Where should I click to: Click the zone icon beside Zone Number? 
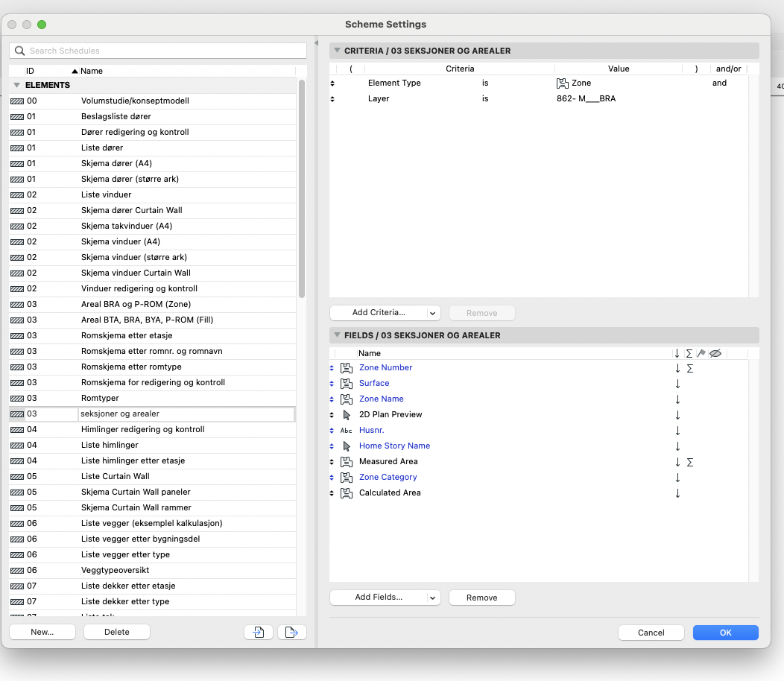346,367
